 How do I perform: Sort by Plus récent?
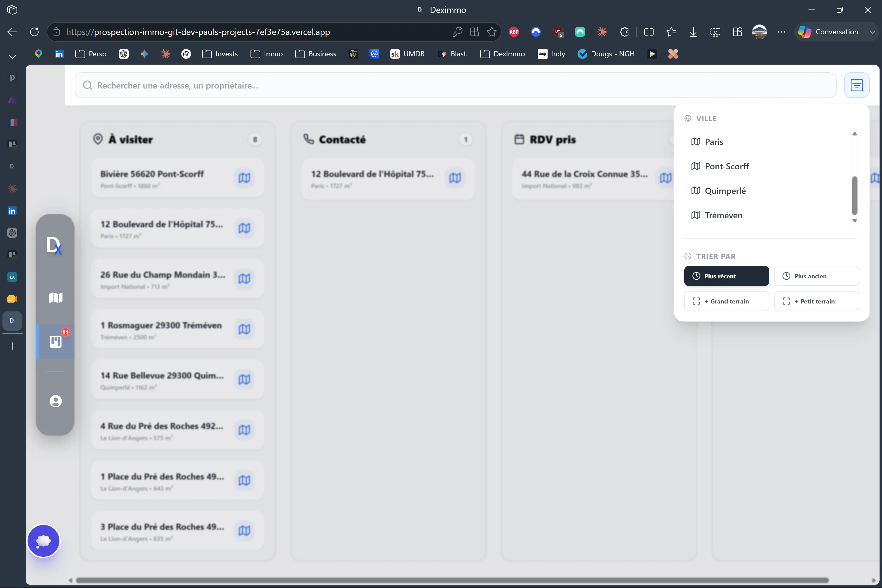(726, 276)
